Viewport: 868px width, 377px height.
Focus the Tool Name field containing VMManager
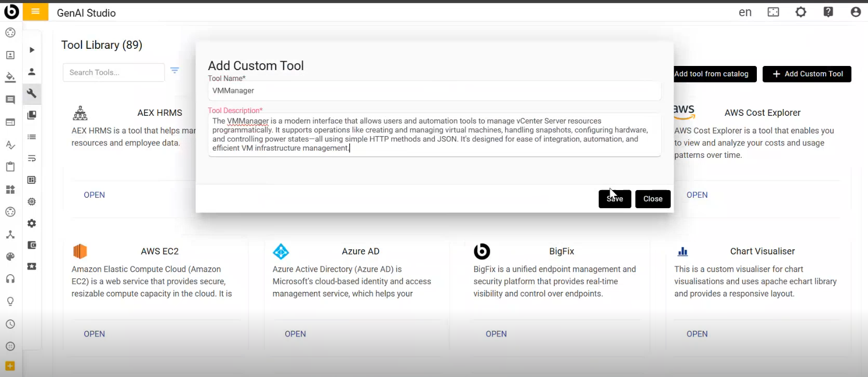(x=434, y=91)
